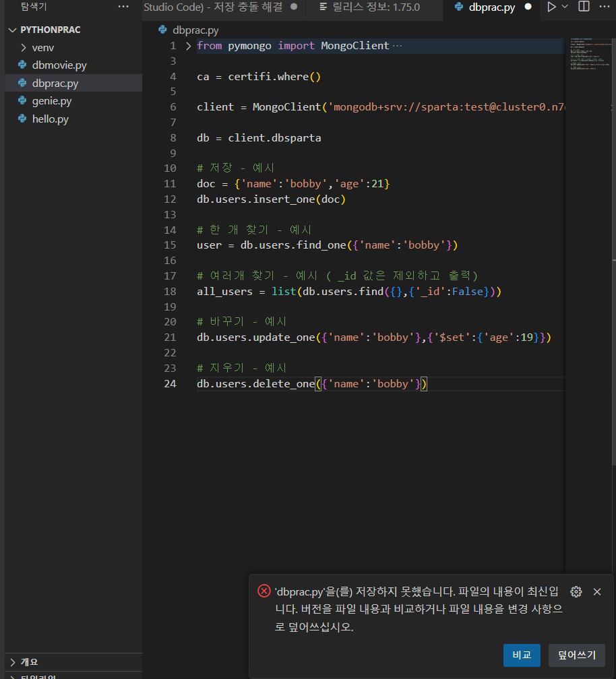
Task: Click the # 바꾸기 - 예시 comment
Action: [x=241, y=322]
